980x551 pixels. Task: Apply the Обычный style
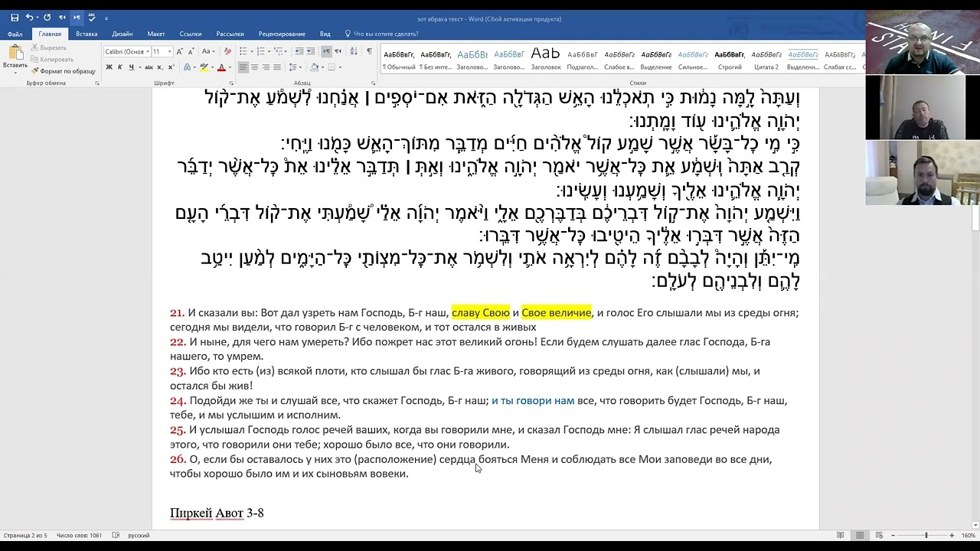pyautogui.click(x=399, y=60)
